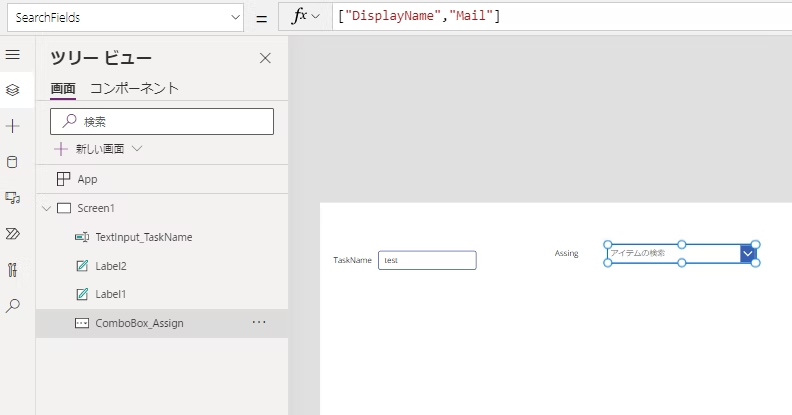Click the Search magnifier icon in sidebar

tap(13, 306)
